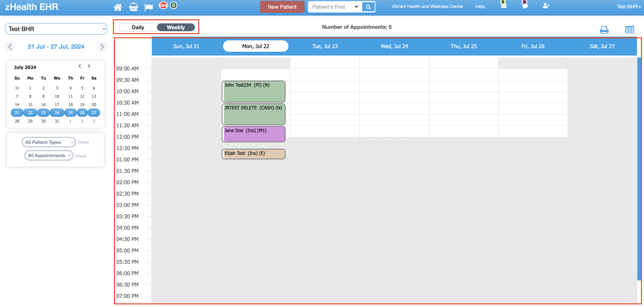The image size is (644, 307).
Task: Open JRTEST DELETE appointment block
Action: tap(254, 114)
